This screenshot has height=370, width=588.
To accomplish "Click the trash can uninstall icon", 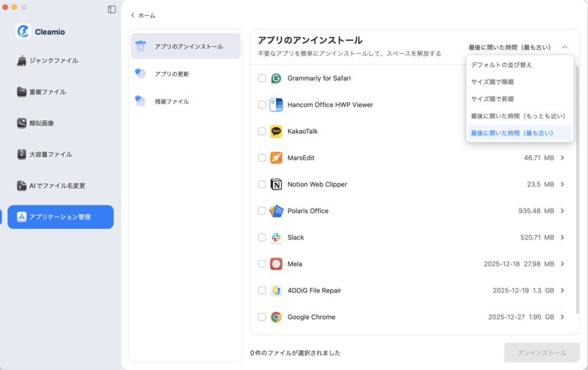I will 140,46.
